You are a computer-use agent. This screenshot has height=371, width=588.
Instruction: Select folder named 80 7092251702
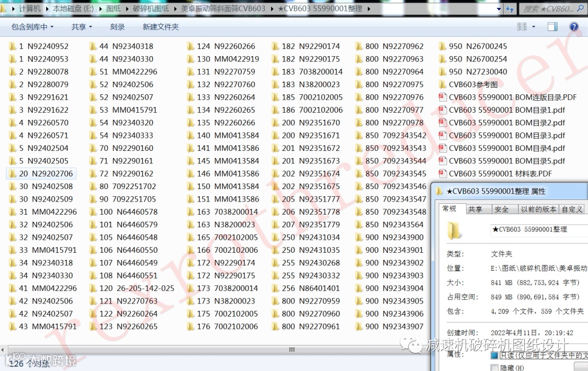122,186
